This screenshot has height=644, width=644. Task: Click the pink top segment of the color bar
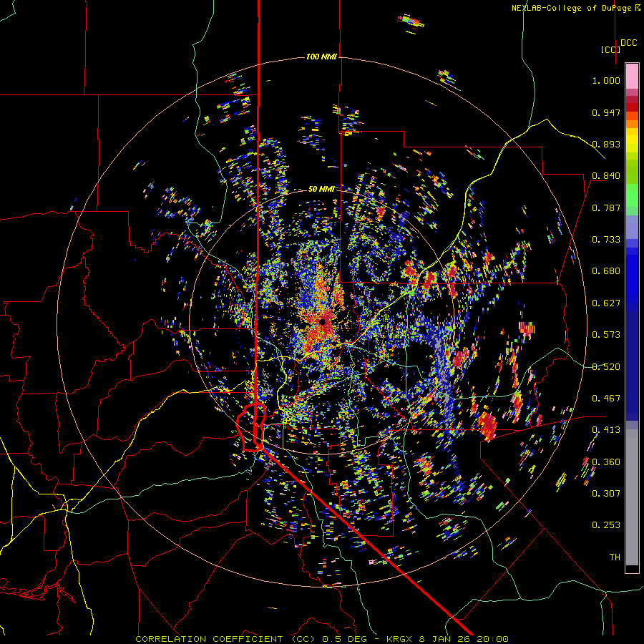(x=632, y=76)
